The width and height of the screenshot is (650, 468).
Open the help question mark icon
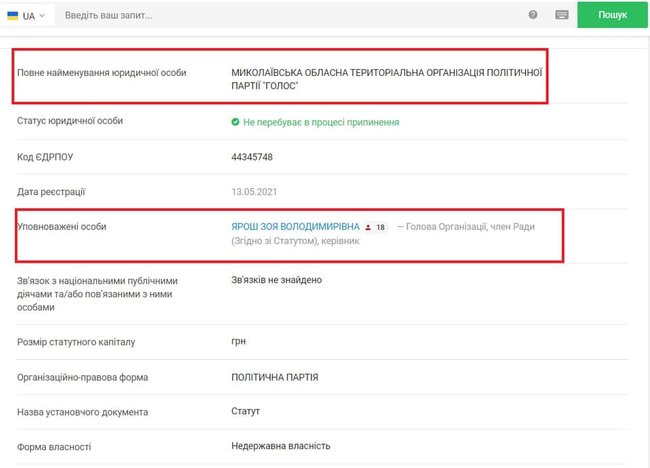tap(533, 15)
